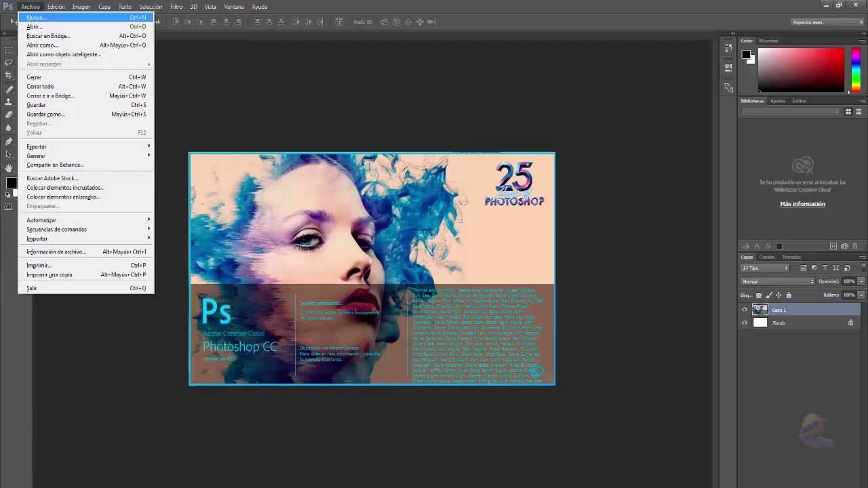Choose Nuevo... from Archivo menu
868x488 pixels.
(86, 17)
